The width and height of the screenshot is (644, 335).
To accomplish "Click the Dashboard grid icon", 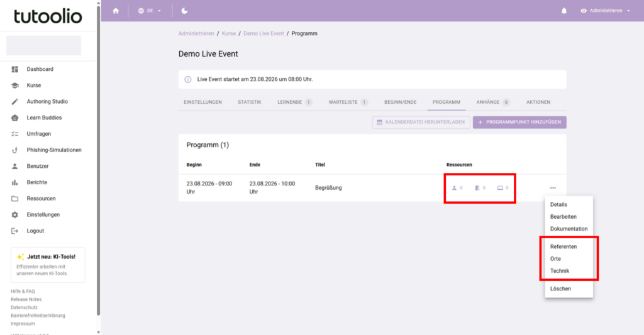I will point(15,69).
